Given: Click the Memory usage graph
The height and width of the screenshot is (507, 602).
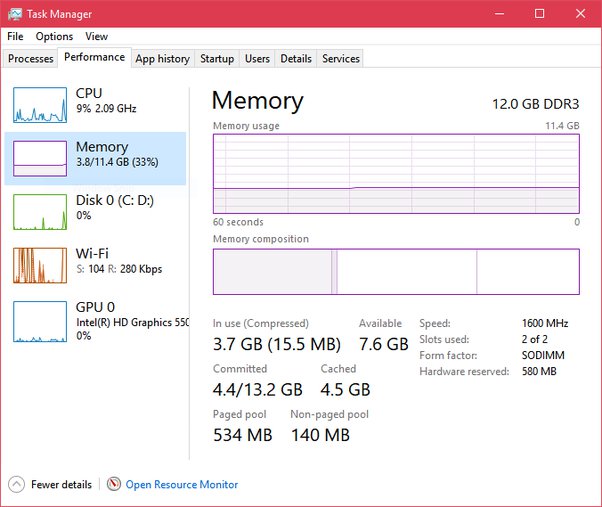Looking at the screenshot, I should [x=396, y=174].
